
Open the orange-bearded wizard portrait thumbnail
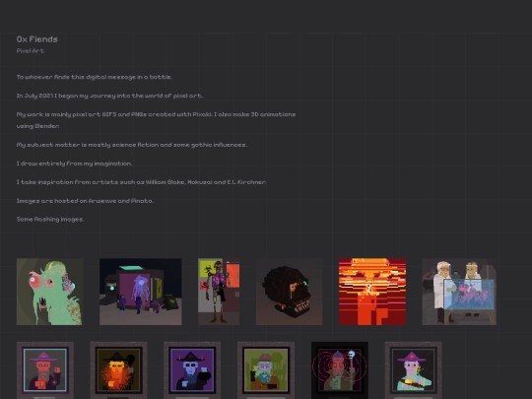[119, 370]
